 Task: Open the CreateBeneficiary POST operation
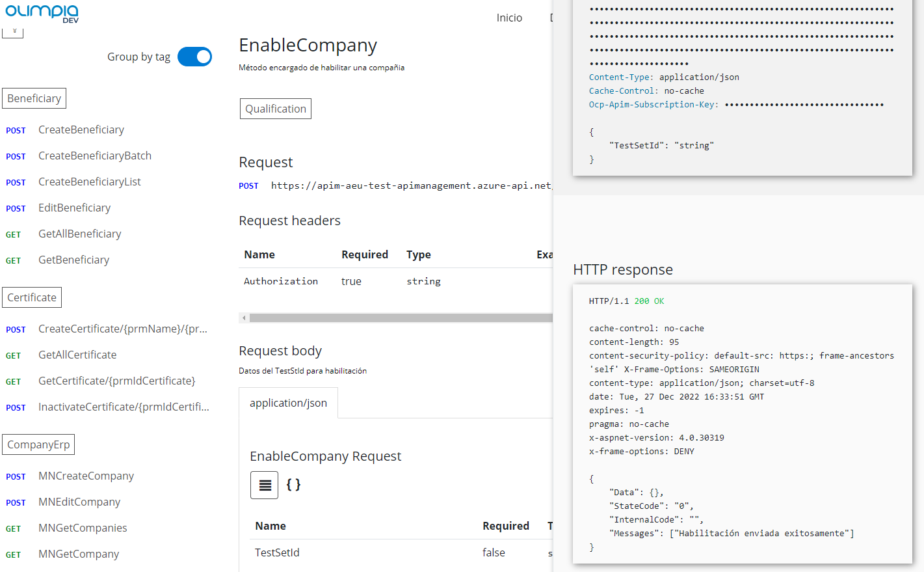(x=81, y=130)
